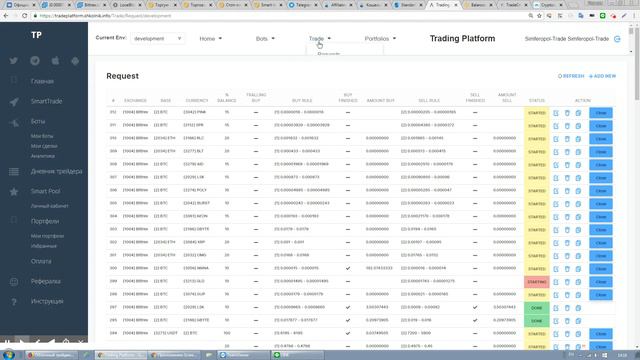Edit the STARTING request row 299

[x=556, y=282]
